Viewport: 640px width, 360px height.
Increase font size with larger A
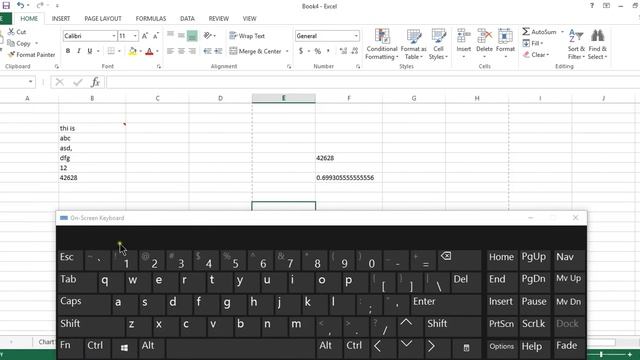145,36
